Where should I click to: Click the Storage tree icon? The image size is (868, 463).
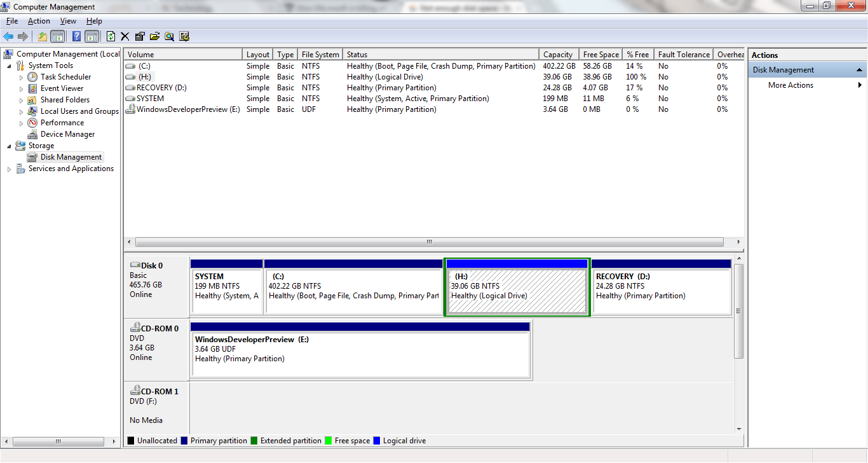coord(20,146)
